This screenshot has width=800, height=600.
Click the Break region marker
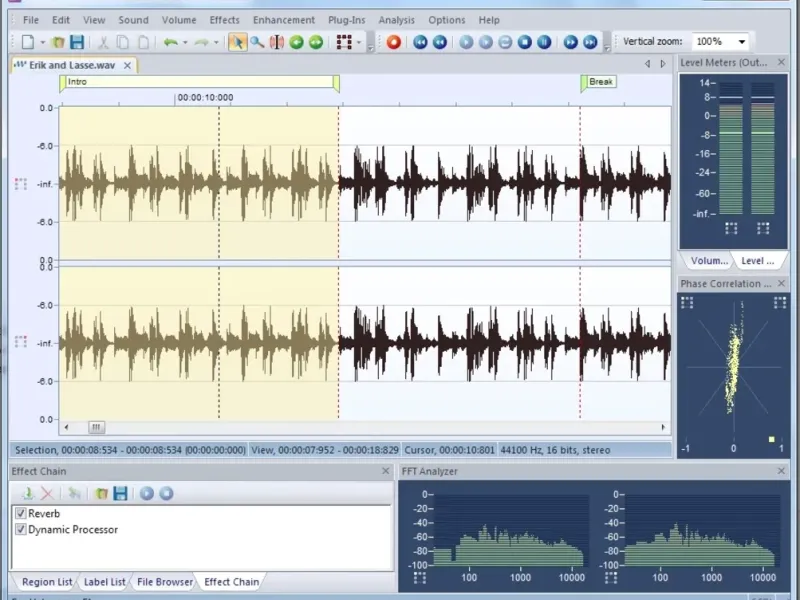[600, 82]
